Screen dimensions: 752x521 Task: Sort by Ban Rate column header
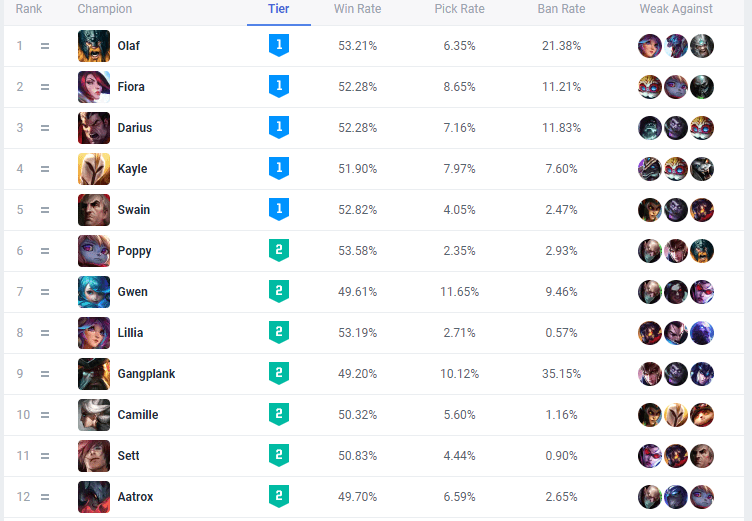pos(561,9)
